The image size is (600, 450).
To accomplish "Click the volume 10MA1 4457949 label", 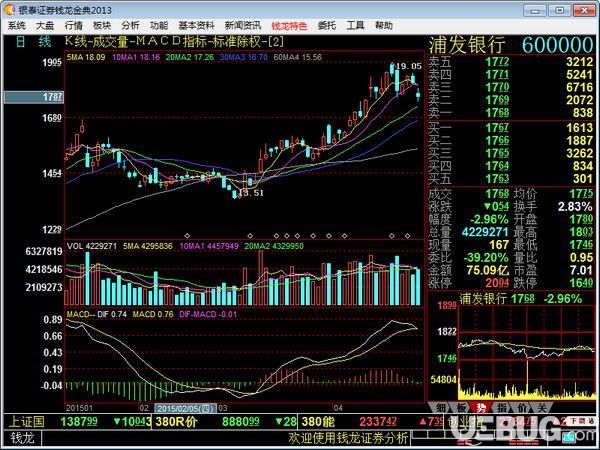I will (x=209, y=246).
